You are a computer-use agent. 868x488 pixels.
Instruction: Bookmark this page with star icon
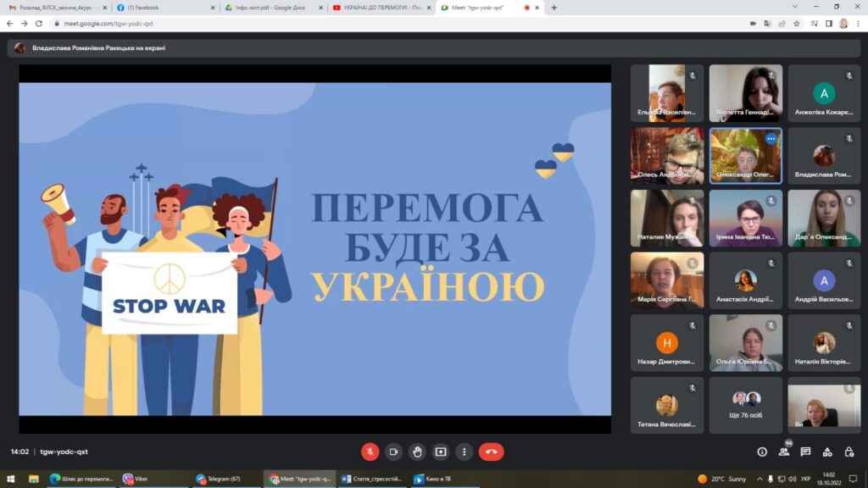pos(797,24)
